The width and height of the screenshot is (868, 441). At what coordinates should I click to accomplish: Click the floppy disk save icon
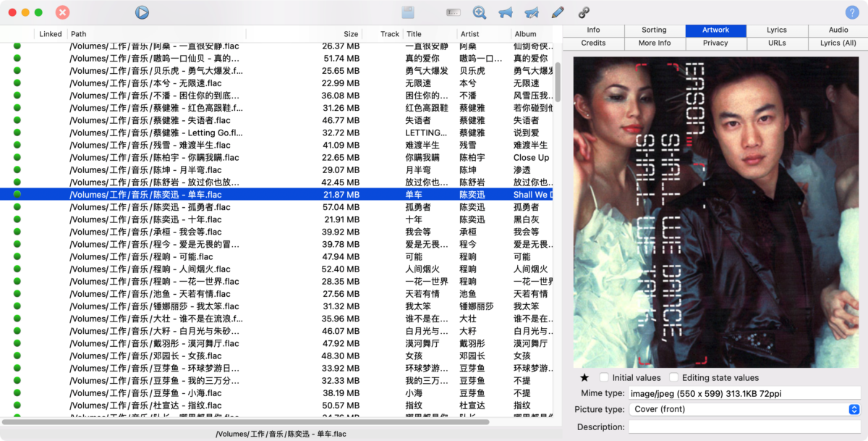coord(408,12)
